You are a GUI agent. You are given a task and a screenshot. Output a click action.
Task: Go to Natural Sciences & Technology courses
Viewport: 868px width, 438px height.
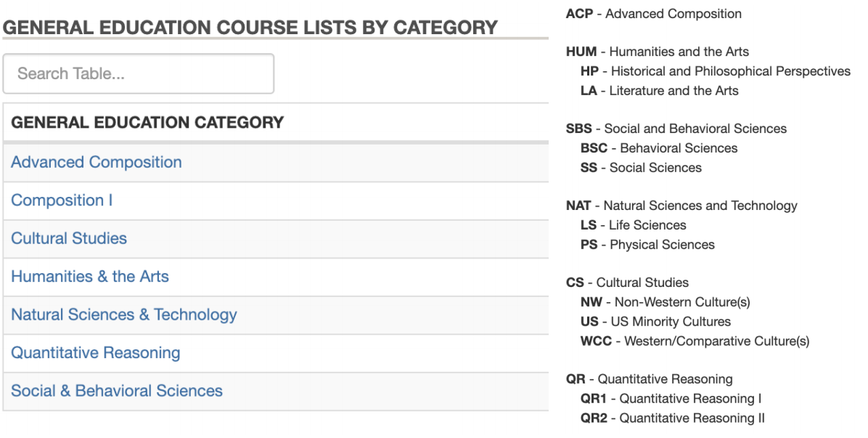pyautogui.click(x=124, y=315)
